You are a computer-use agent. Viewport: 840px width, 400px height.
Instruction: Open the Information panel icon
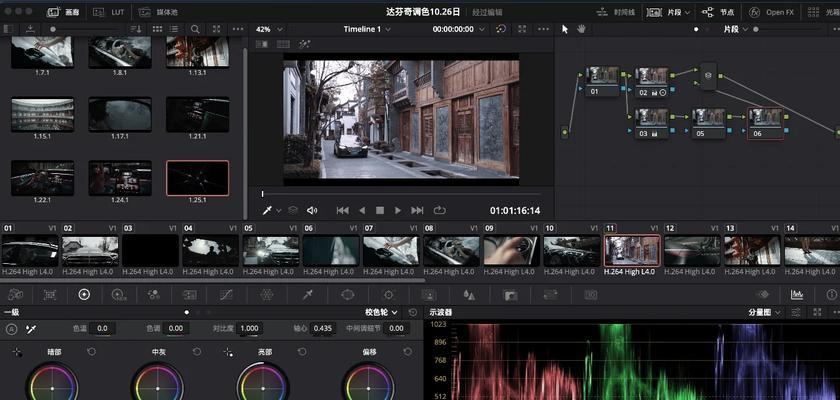point(831,295)
